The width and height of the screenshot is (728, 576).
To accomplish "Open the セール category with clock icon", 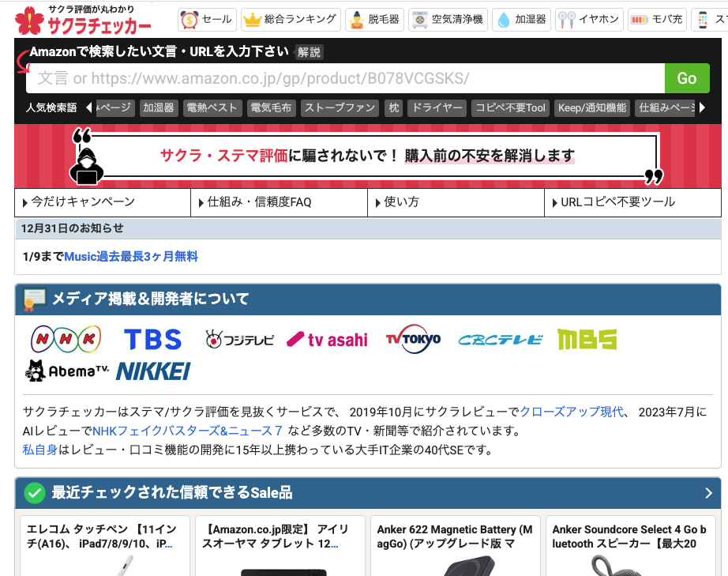I will 207,20.
